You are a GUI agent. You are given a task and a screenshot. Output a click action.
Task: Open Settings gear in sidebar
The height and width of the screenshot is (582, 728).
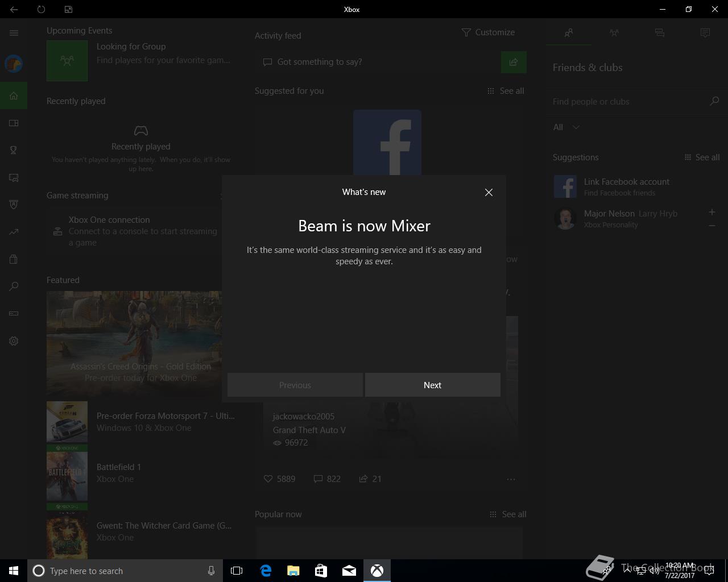[14, 341]
